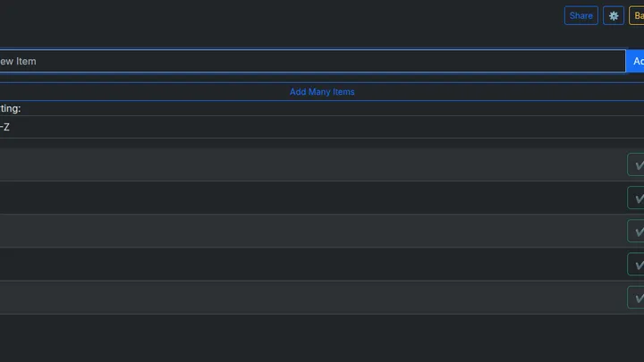Open the Add Many Items link
Image resolution: width=644 pixels, height=362 pixels.
tap(322, 92)
